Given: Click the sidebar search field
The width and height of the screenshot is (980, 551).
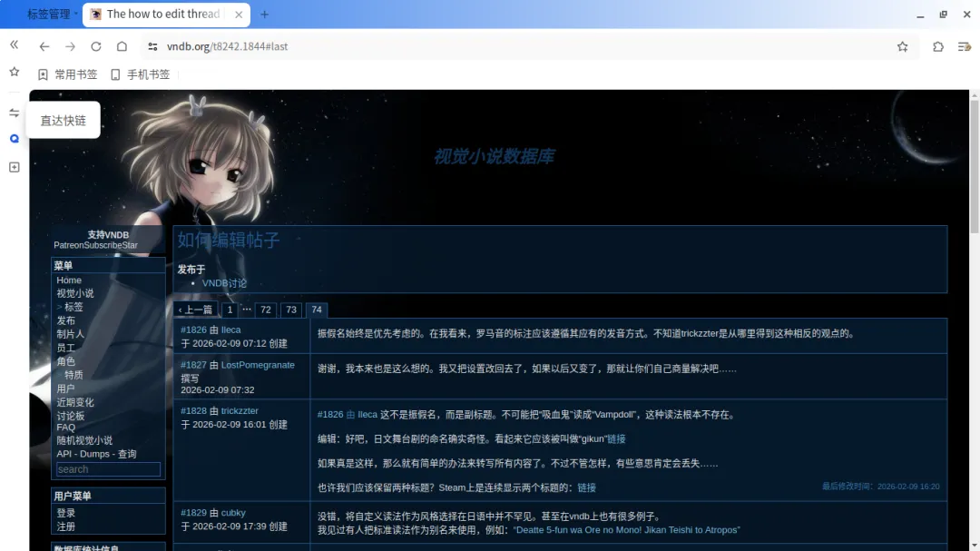Looking at the screenshot, I should (x=108, y=469).
